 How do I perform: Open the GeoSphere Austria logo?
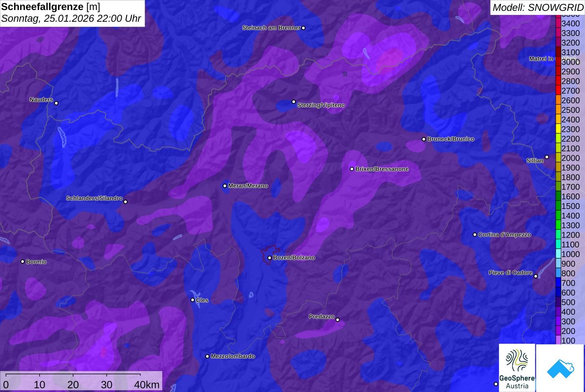coord(517,368)
